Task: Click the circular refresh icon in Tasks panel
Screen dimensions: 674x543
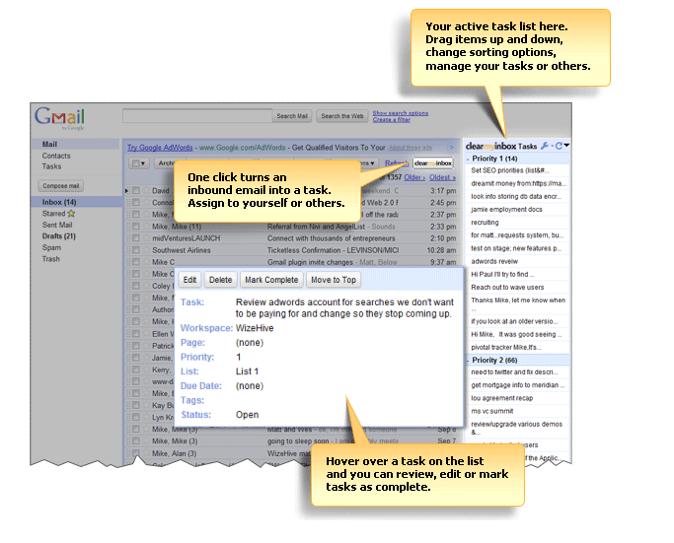Action: point(558,146)
